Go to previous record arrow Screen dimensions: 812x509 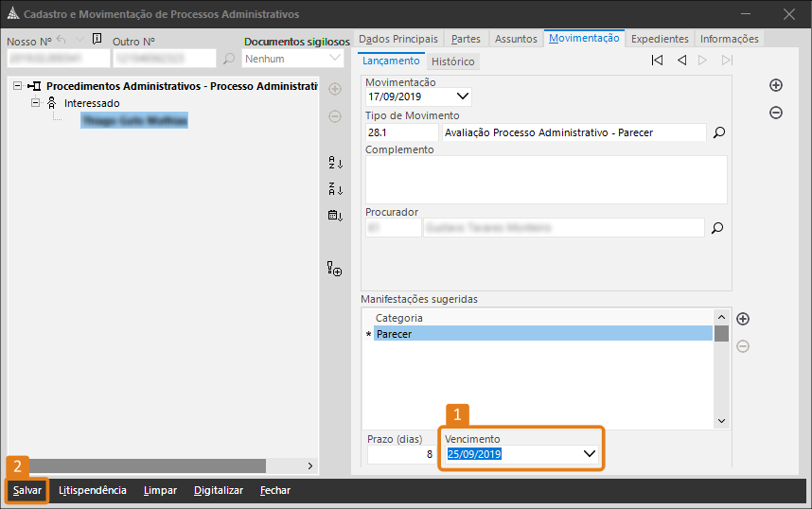pos(681,61)
